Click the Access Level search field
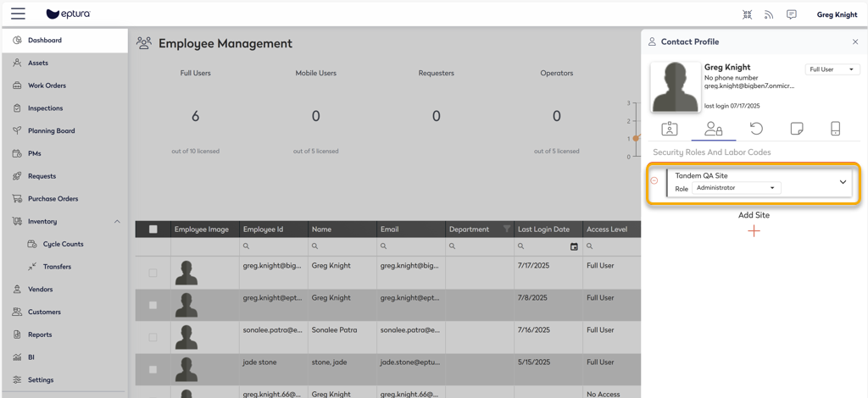This screenshot has width=868, height=398. (x=612, y=246)
